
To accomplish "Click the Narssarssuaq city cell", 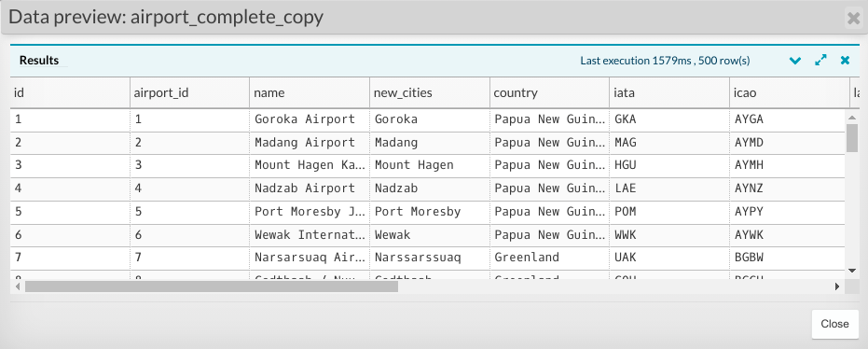I will coord(430,258).
